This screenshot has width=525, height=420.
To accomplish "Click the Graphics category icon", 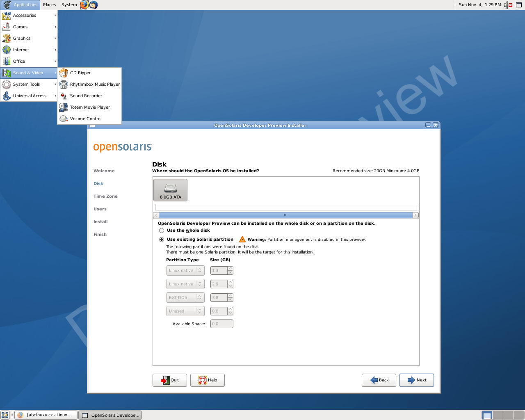I will pyautogui.click(x=7, y=39).
